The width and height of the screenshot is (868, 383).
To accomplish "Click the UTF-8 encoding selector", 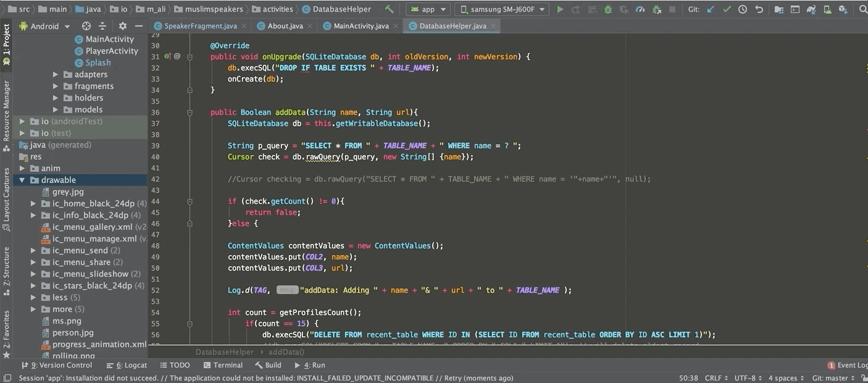I will tap(748, 378).
